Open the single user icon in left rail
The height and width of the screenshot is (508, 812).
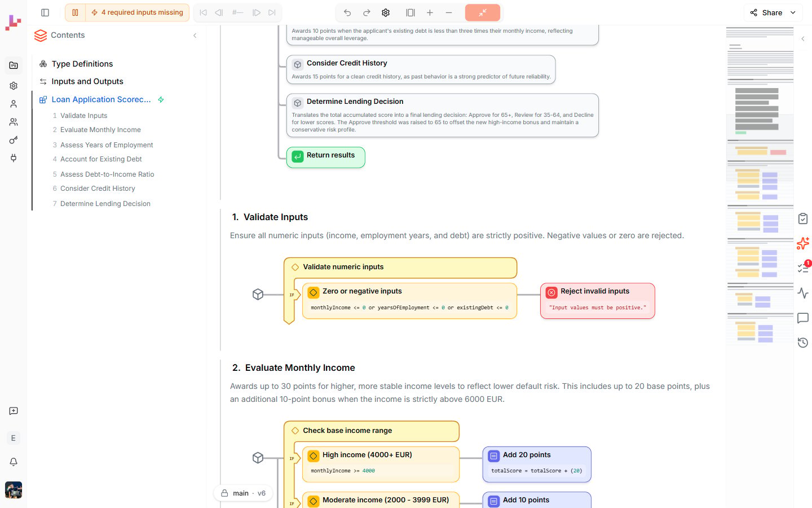14,104
